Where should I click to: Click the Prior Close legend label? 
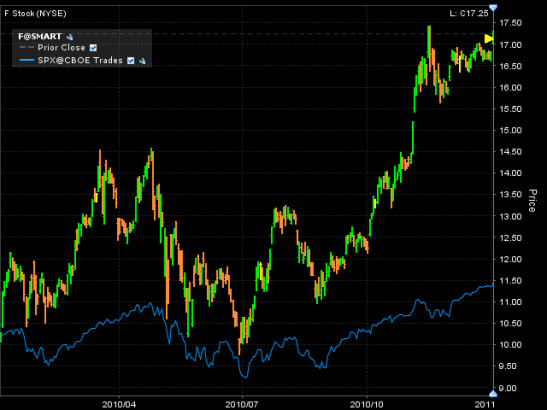[61, 47]
